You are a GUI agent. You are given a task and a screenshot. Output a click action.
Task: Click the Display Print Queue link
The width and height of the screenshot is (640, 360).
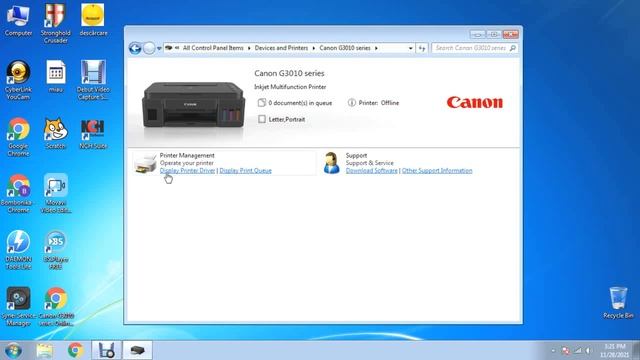245,171
